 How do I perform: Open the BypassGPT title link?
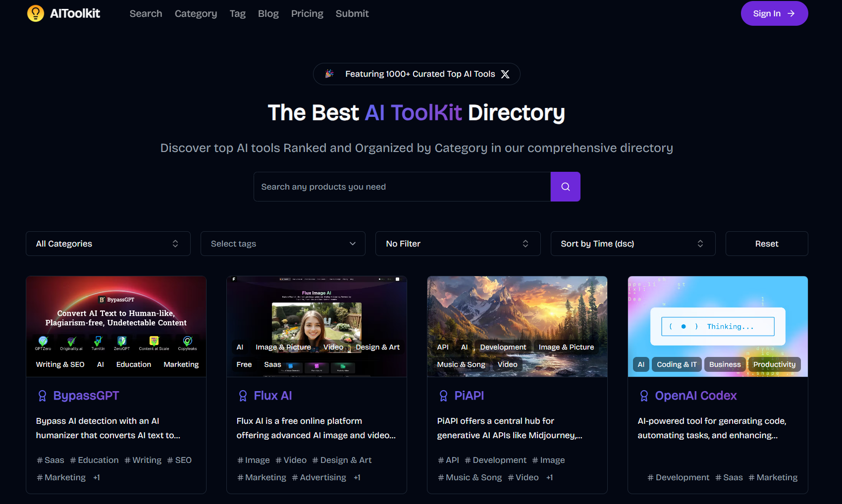(x=86, y=396)
